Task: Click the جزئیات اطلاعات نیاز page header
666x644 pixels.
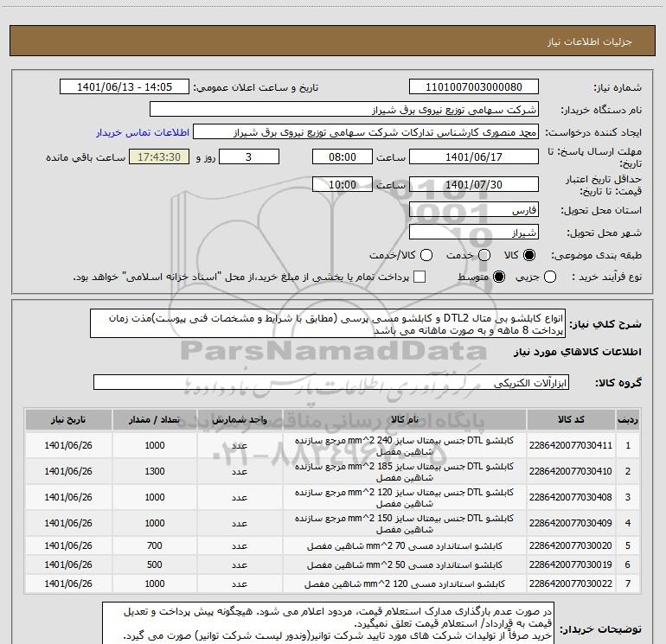Action: tap(590, 41)
